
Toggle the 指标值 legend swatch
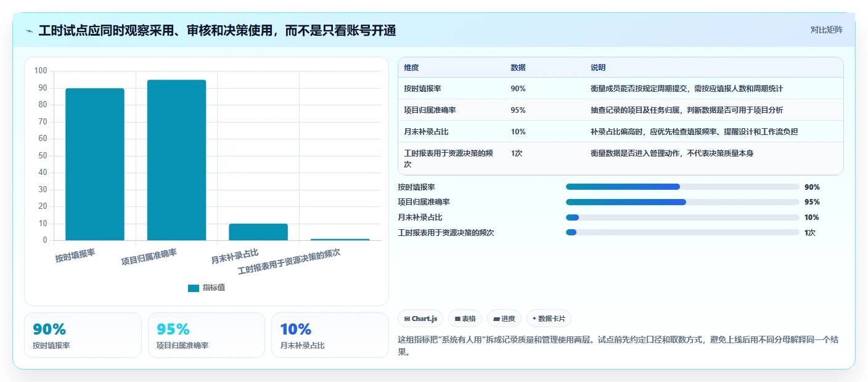(x=194, y=288)
